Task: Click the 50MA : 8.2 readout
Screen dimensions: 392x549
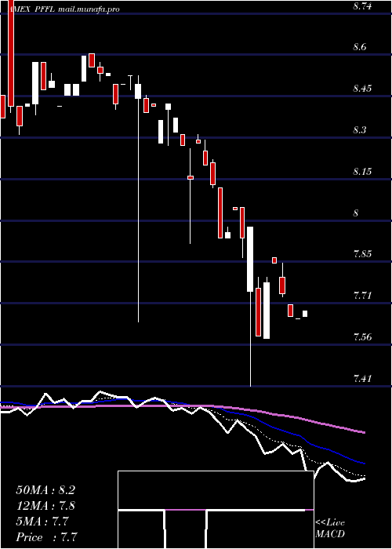Action: 45,490
